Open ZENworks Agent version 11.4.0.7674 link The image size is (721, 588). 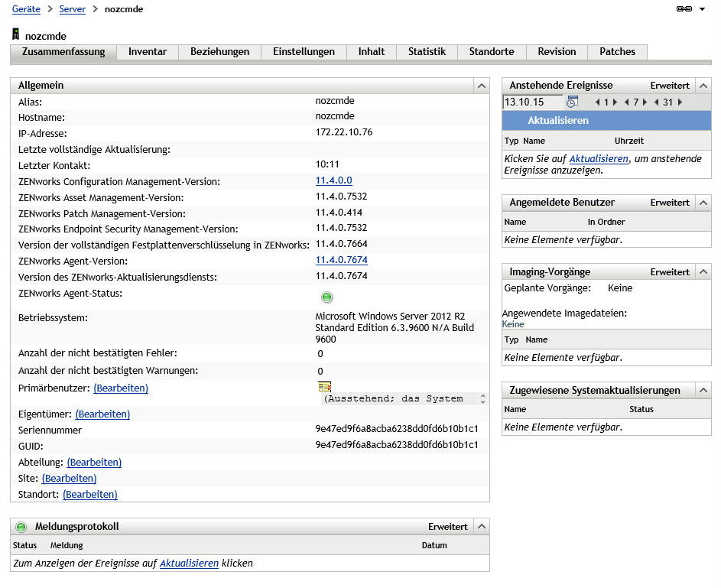click(341, 261)
